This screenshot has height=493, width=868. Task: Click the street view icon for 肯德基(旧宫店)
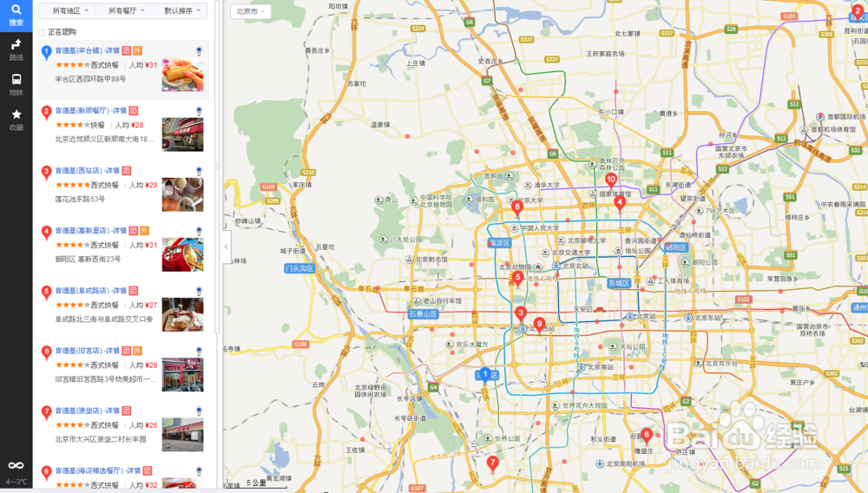[199, 352]
